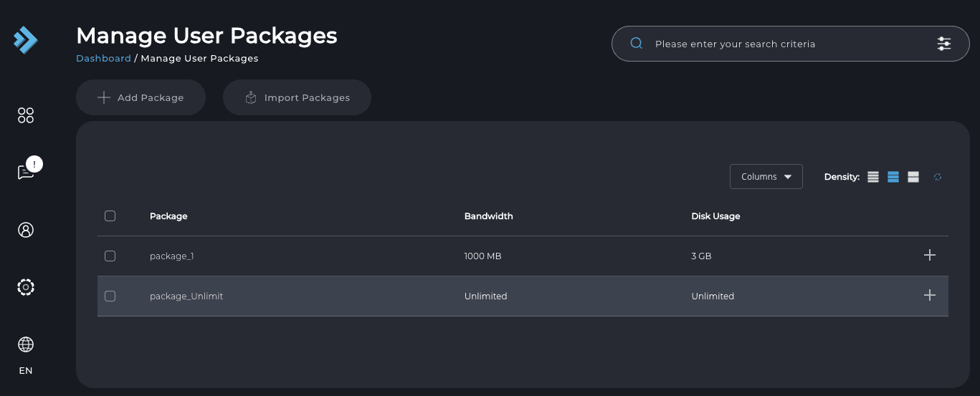Image resolution: width=980 pixels, height=396 pixels.
Task: Click the search magnifier icon
Action: [x=636, y=44]
